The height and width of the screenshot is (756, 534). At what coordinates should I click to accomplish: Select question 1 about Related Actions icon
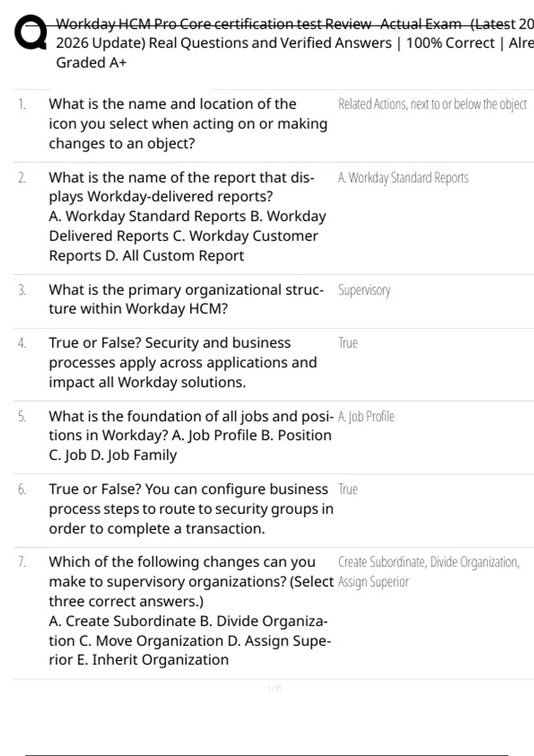187,124
